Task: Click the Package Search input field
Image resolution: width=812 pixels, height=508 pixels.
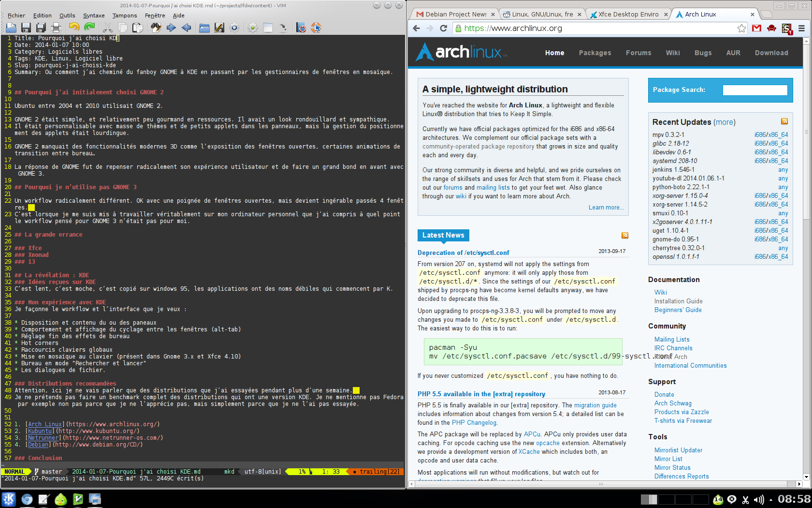Action: pos(754,90)
